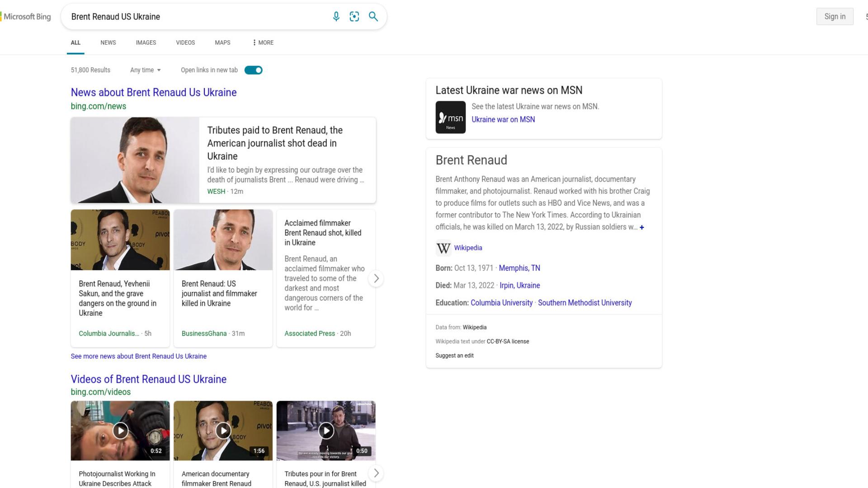Click the magnifying glass search icon
Screen dimensions: 868x488
[373, 17]
